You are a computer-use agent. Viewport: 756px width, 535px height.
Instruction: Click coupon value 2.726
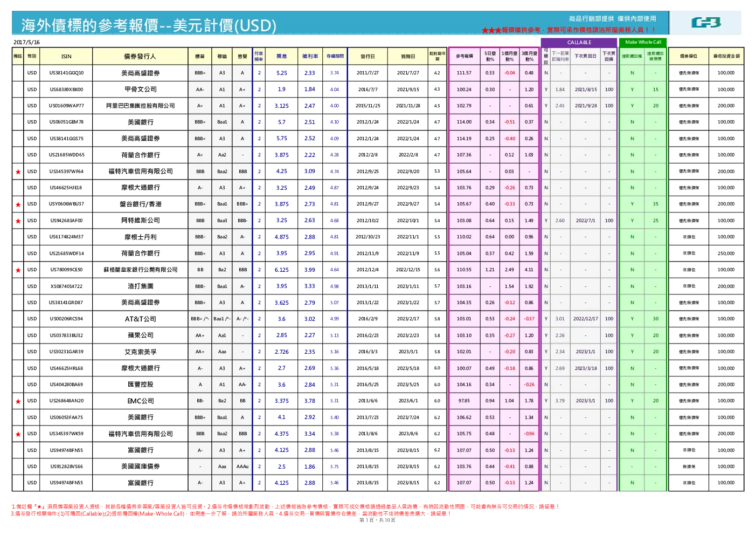[282, 352]
